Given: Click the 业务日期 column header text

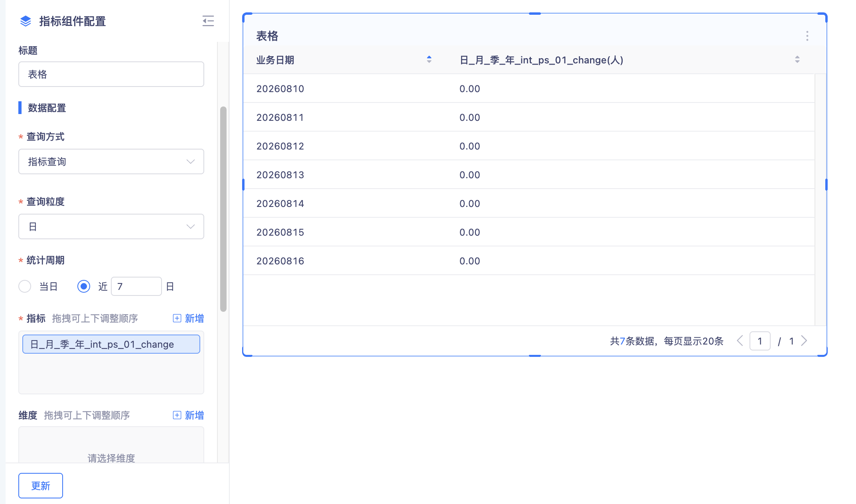Looking at the screenshot, I should [x=275, y=60].
